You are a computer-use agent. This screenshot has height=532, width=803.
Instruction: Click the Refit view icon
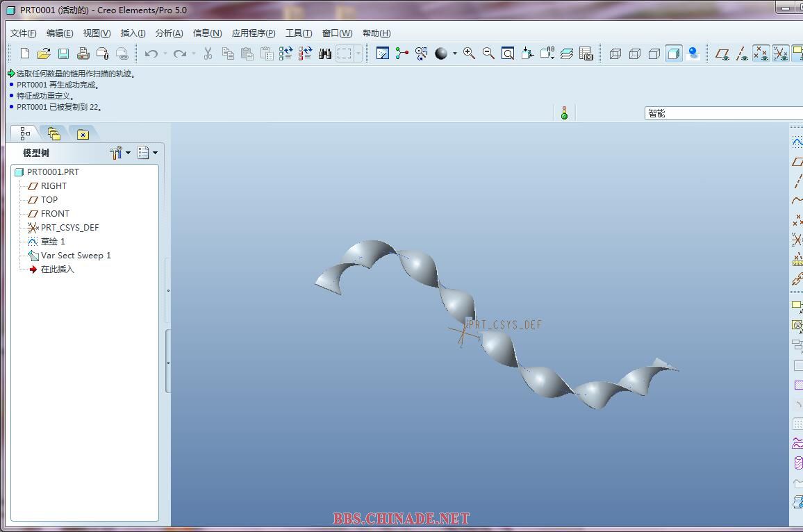click(x=508, y=53)
